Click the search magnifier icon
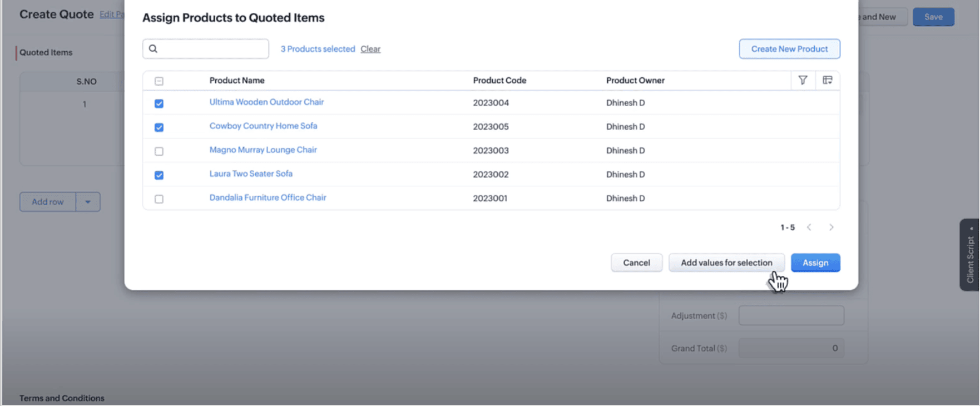This screenshot has width=980, height=406. coord(154,49)
